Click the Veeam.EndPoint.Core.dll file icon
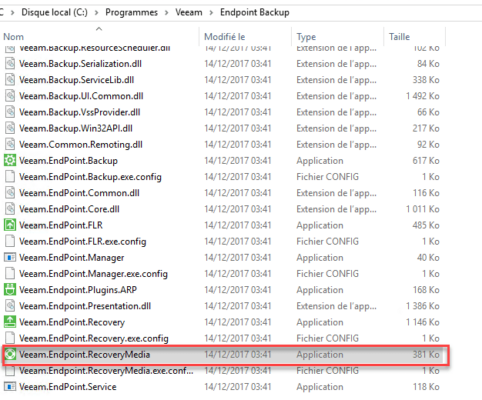 pos(10,209)
